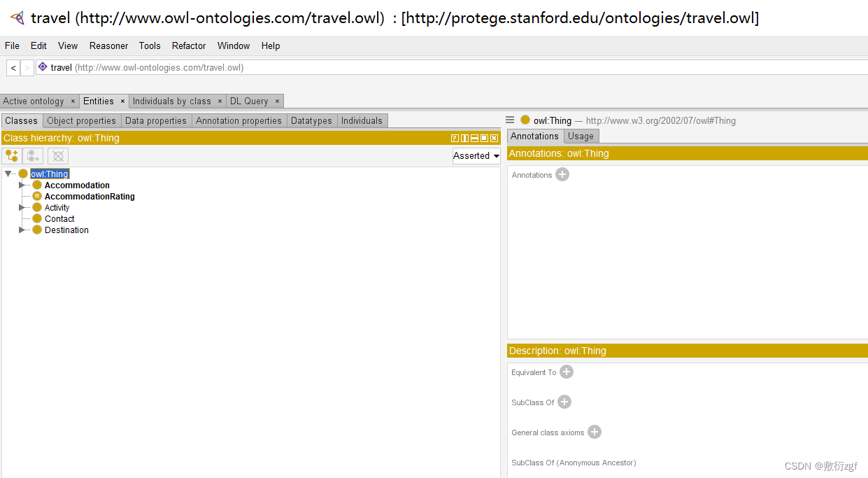Click the help icon in Class hierarchy header
868x478 pixels.
pyautogui.click(x=455, y=138)
